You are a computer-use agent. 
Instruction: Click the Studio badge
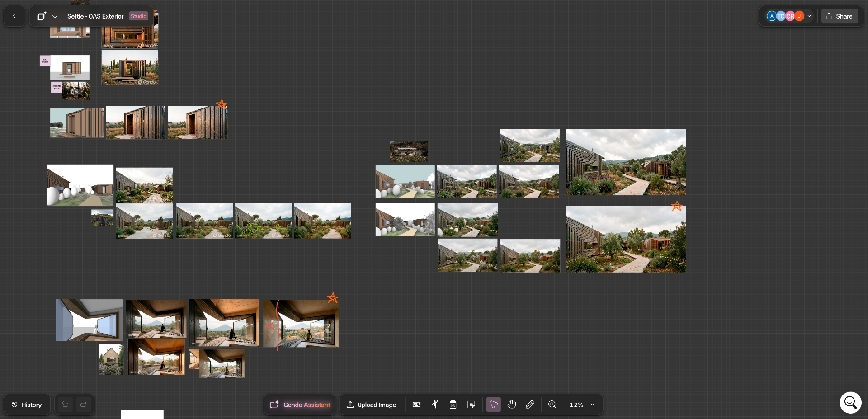tap(138, 16)
